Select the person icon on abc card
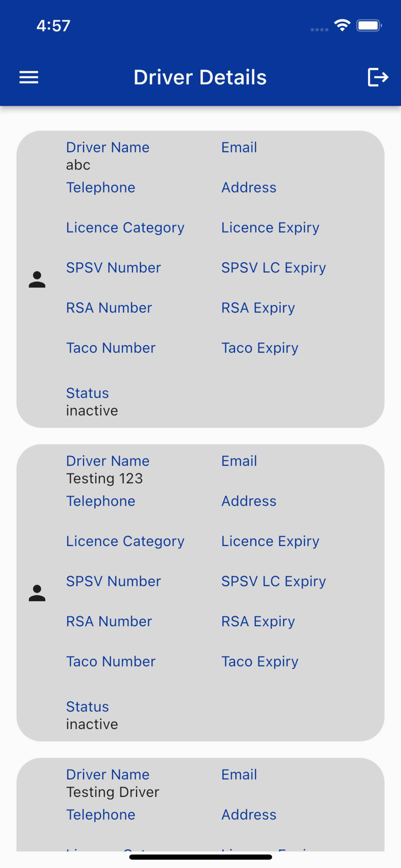Image resolution: width=401 pixels, height=868 pixels. (x=37, y=279)
